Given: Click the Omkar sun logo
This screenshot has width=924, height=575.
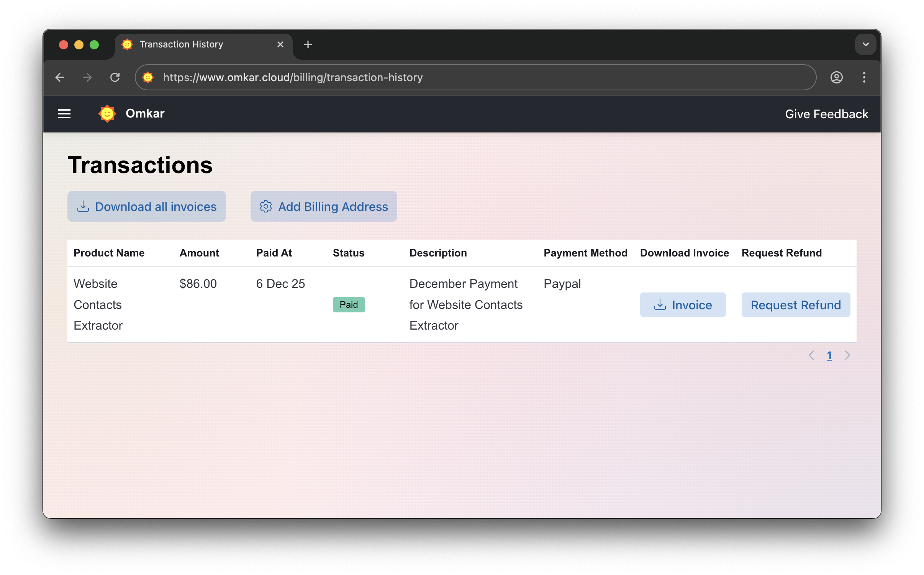Looking at the screenshot, I should tap(107, 113).
